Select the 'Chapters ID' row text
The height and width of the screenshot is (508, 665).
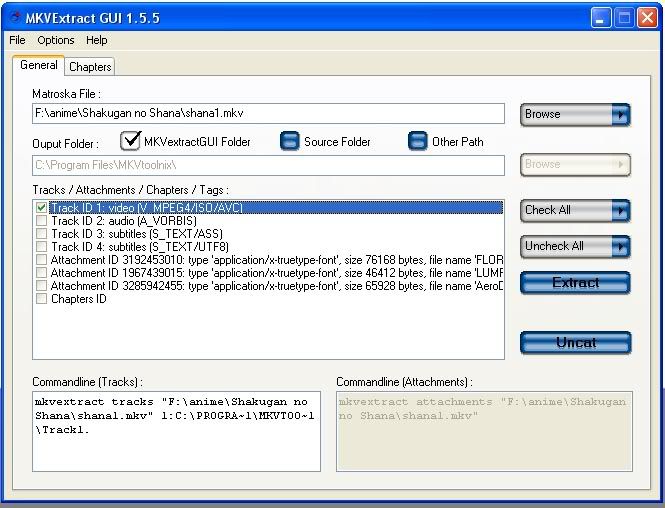[x=78, y=299]
